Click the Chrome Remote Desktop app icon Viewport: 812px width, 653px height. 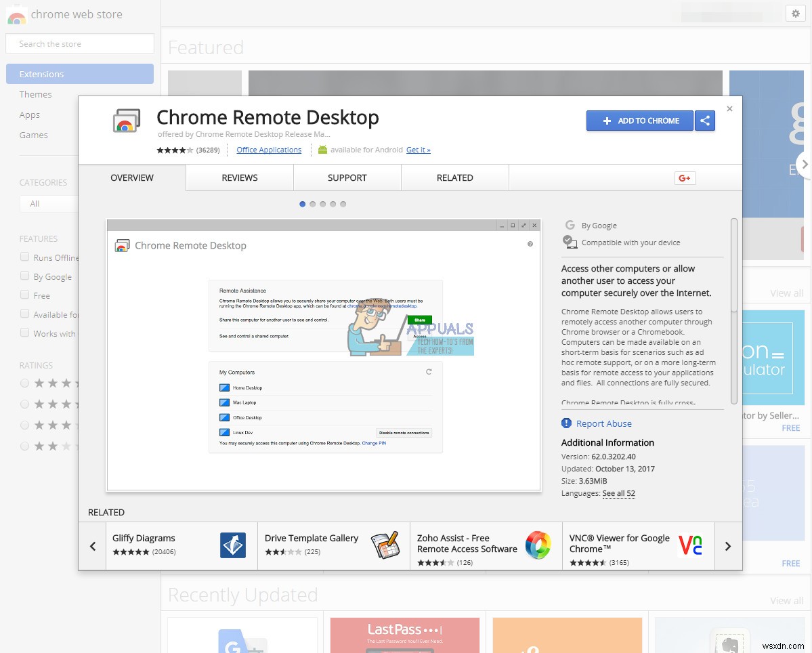pos(125,120)
